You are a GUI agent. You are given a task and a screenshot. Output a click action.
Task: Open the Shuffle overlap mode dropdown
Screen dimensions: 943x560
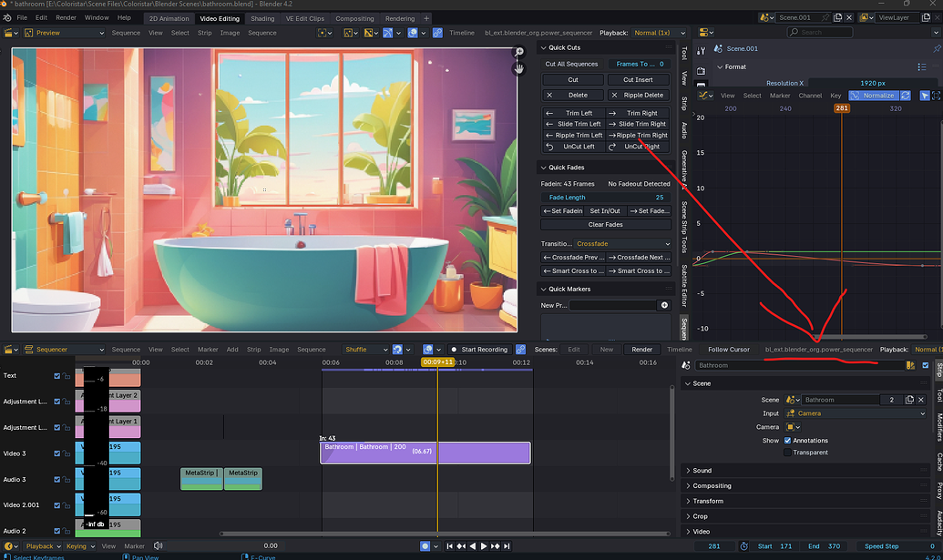364,349
